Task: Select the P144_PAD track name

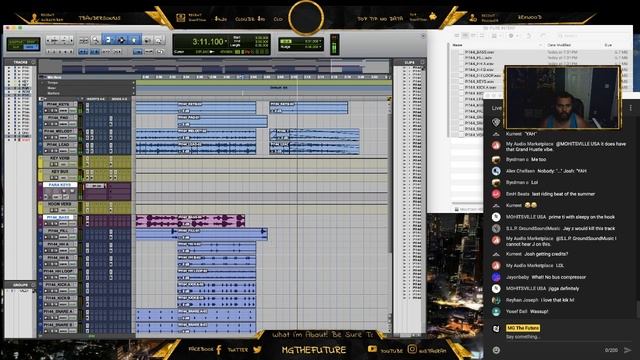Action: click(x=58, y=118)
